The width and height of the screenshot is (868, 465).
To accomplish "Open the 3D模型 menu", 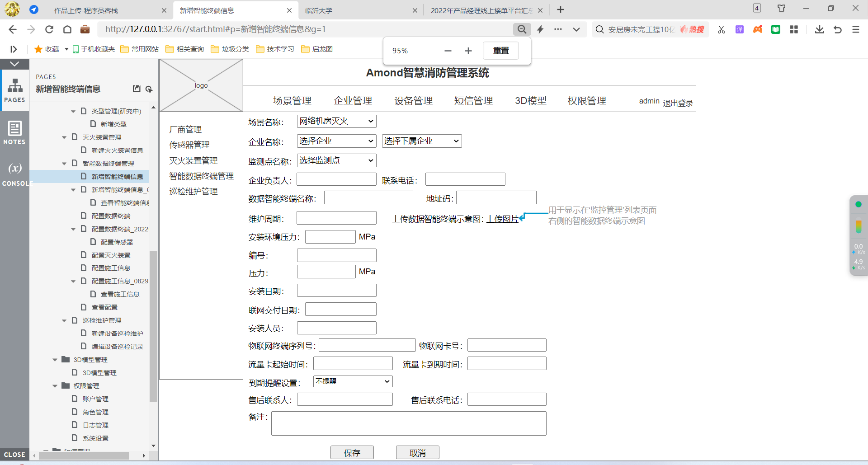I will [x=531, y=101].
